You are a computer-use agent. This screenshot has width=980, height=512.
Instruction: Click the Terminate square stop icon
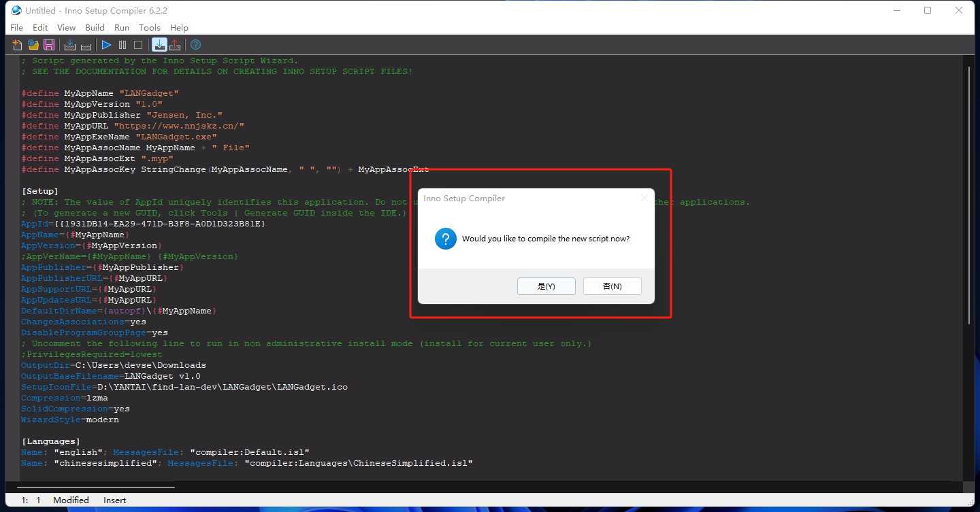point(138,45)
